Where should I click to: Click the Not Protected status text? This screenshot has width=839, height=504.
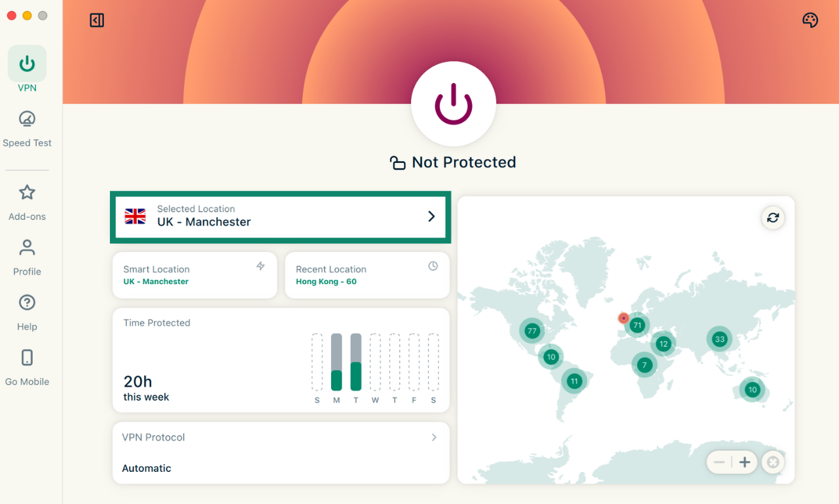point(464,162)
